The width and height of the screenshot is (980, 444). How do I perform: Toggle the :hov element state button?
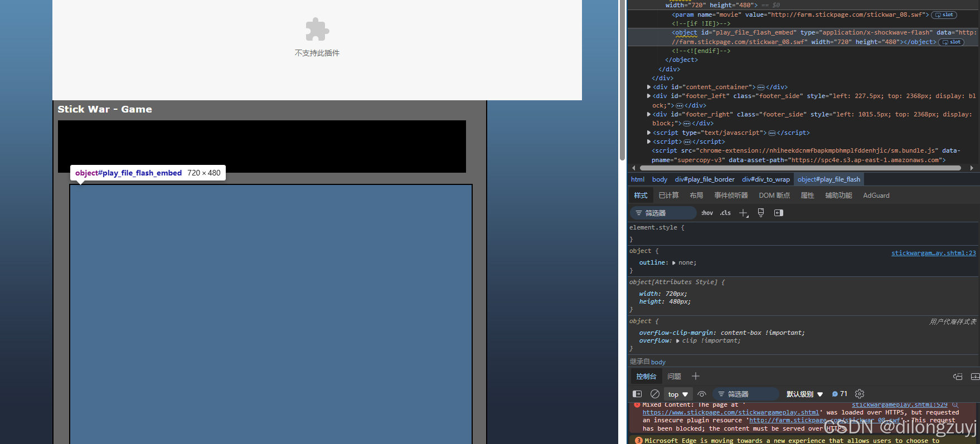tap(707, 213)
